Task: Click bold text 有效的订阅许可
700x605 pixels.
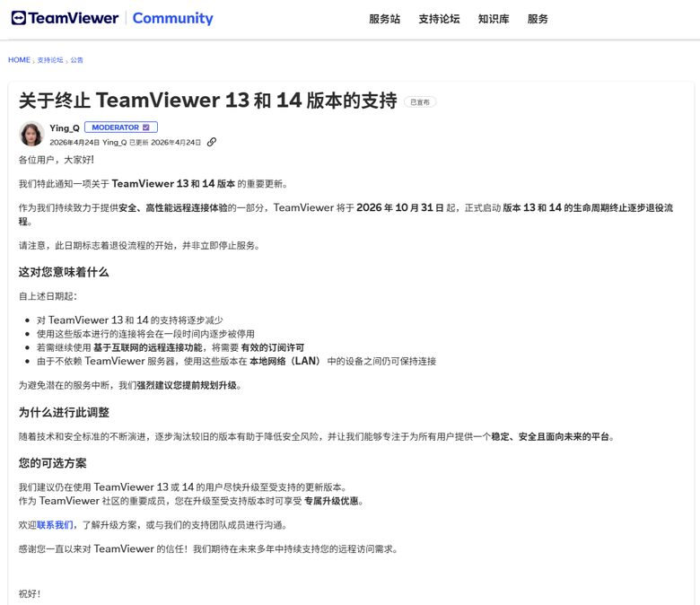Action: tap(272, 347)
